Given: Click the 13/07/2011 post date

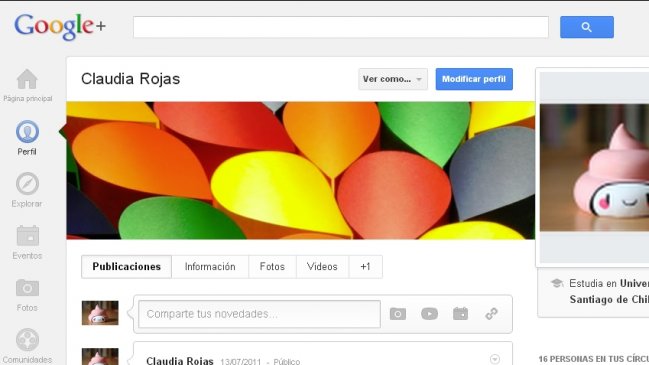Looking at the screenshot, I should pos(240,362).
